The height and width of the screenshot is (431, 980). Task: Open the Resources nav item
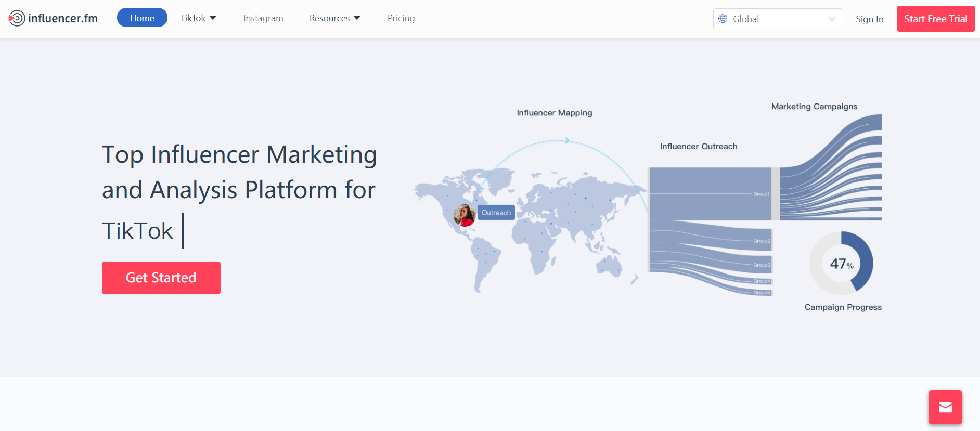(329, 18)
